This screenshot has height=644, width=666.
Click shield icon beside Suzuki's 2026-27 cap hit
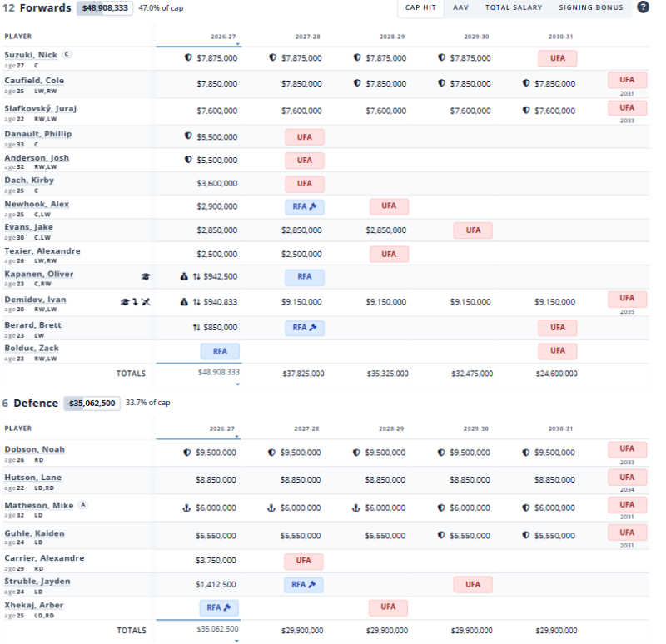(x=188, y=57)
